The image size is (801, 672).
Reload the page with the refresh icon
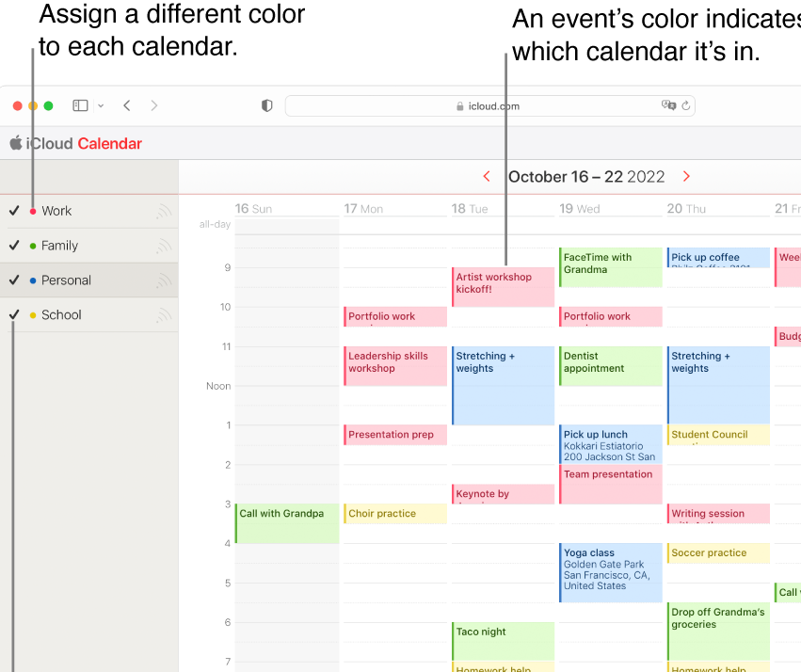point(686,106)
